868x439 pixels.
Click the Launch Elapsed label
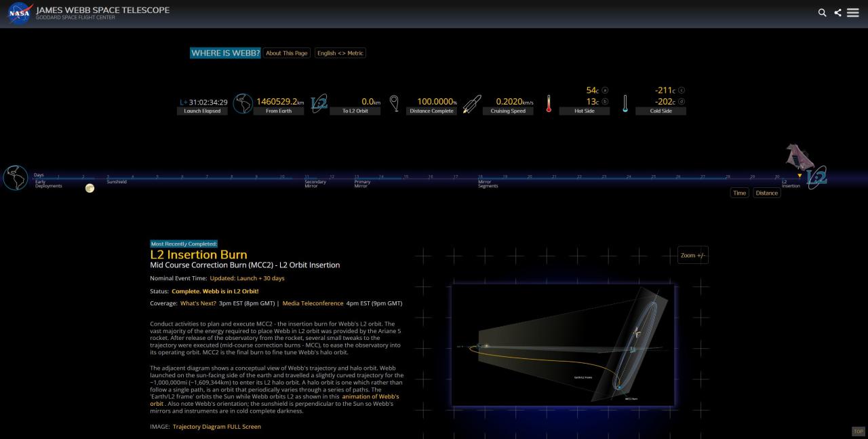[x=203, y=111]
